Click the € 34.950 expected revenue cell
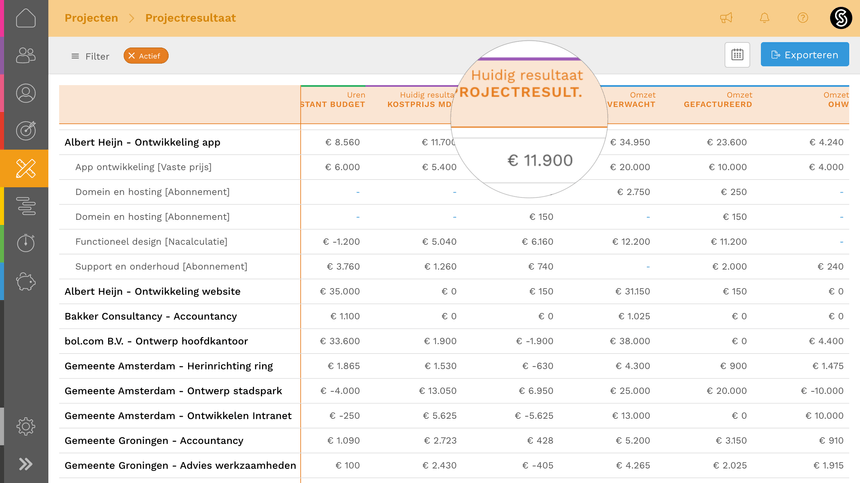This screenshot has width=860, height=483. point(630,142)
